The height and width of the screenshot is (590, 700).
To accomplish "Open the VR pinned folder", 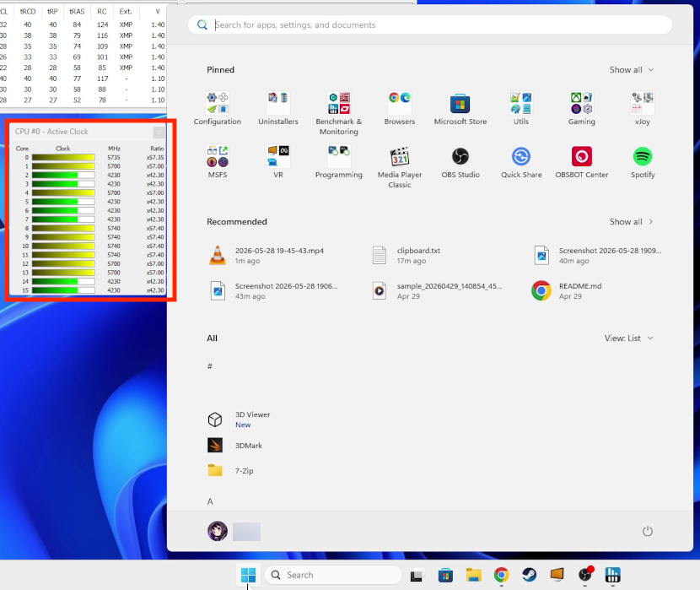I will pyautogui.click(x=278, y=162).
